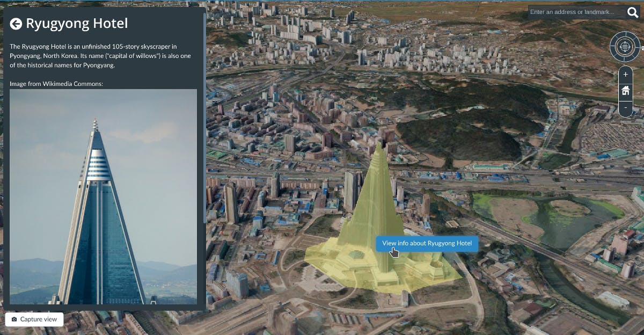Click the hotel description paragraph text
This screenshot has height=335, width=644.
(x=100, y=56)
